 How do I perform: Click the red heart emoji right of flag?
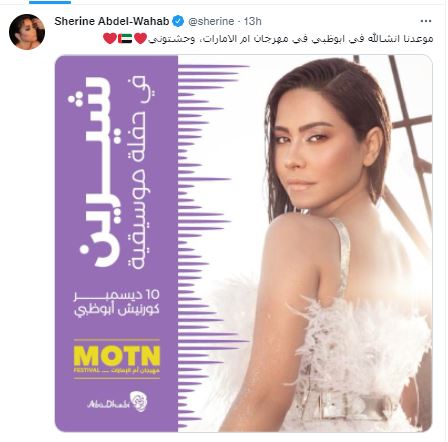[140, 39]
